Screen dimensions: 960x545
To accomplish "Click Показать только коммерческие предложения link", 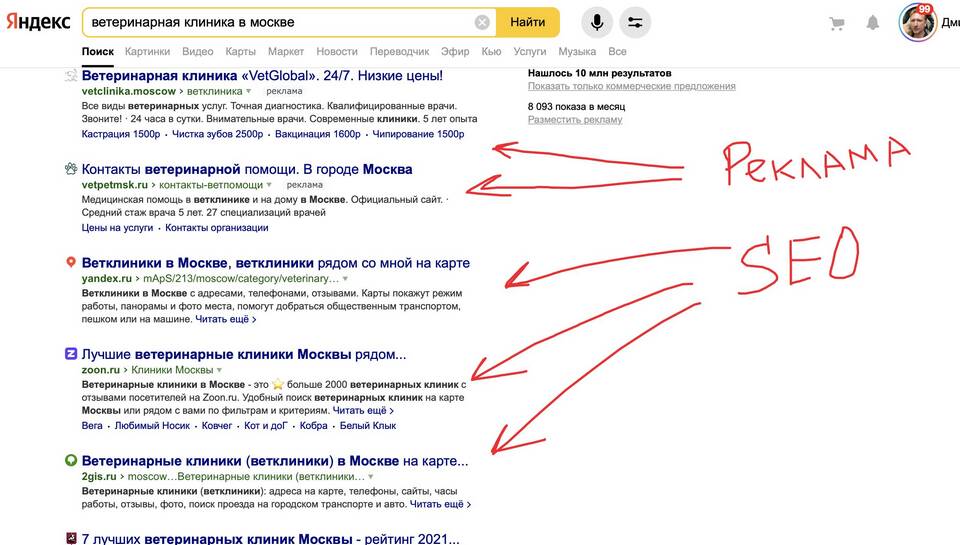I will (632, 86).
